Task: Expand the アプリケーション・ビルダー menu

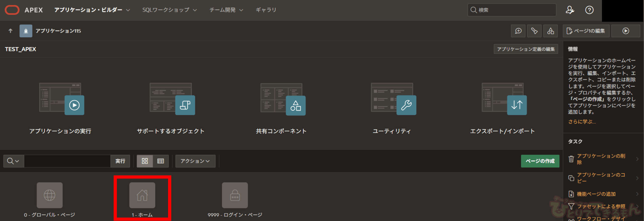Action: click(x=92, y=10)
